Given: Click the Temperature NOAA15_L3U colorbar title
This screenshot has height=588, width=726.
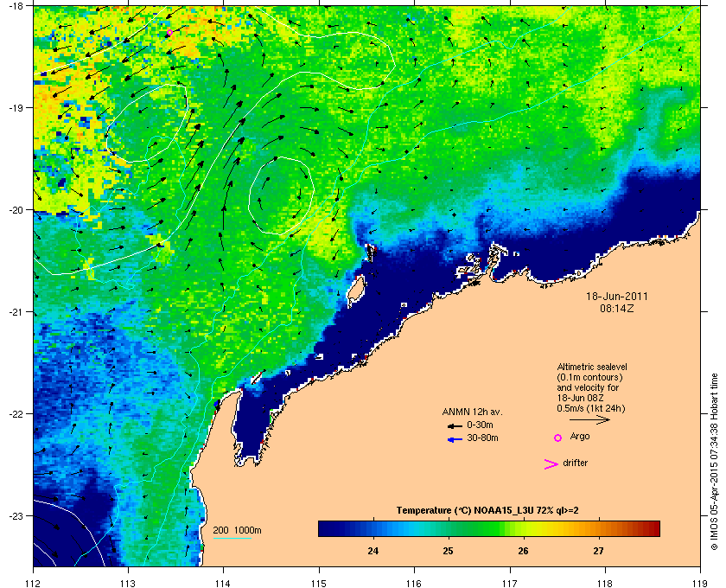Looking at the screenshot, I should tap(487, 511).
